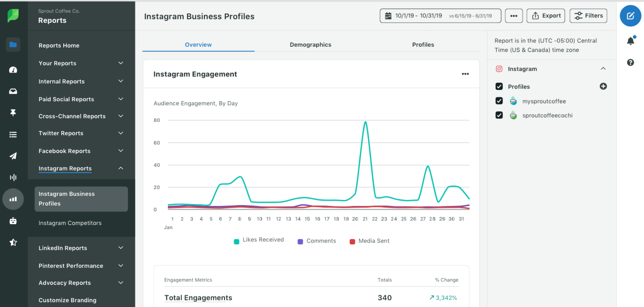Open the star reviews icon

click(x=13, y=242)
